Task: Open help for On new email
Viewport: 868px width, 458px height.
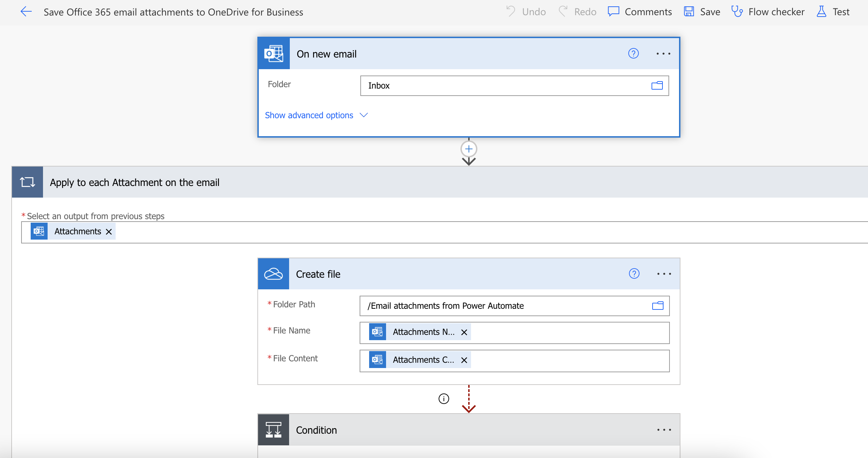Action: click(634, 54)
